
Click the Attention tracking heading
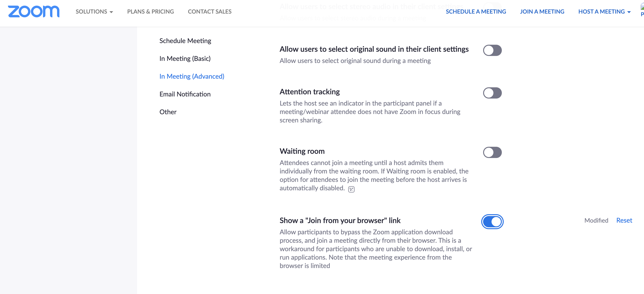[x=310, y=92]
